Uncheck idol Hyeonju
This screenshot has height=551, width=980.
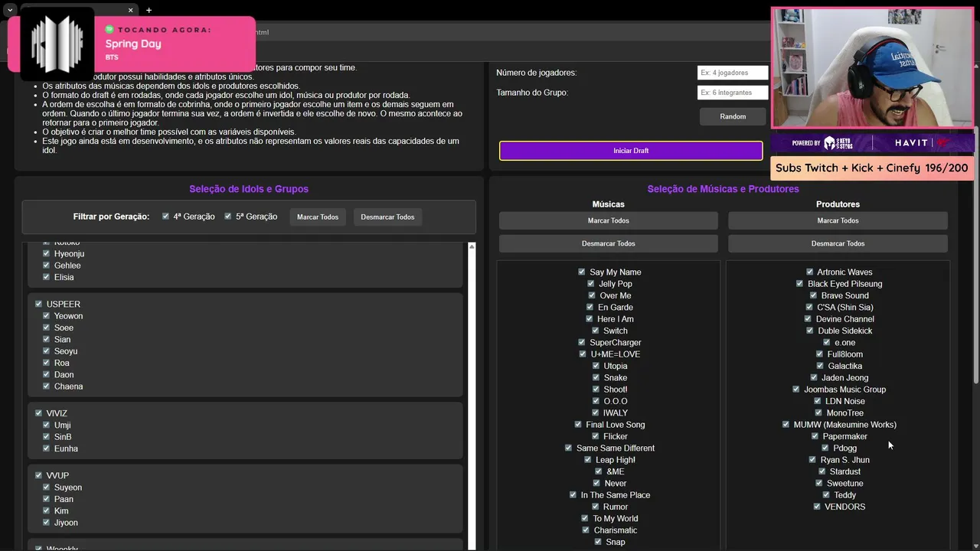pos(46,253)
